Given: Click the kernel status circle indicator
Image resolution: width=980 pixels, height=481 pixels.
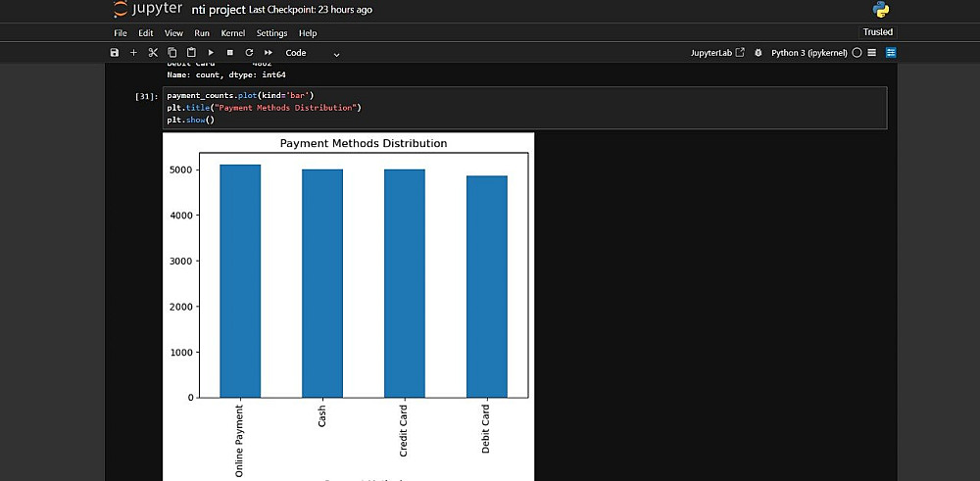Looking at the screenshot, I should pos(857,53).
